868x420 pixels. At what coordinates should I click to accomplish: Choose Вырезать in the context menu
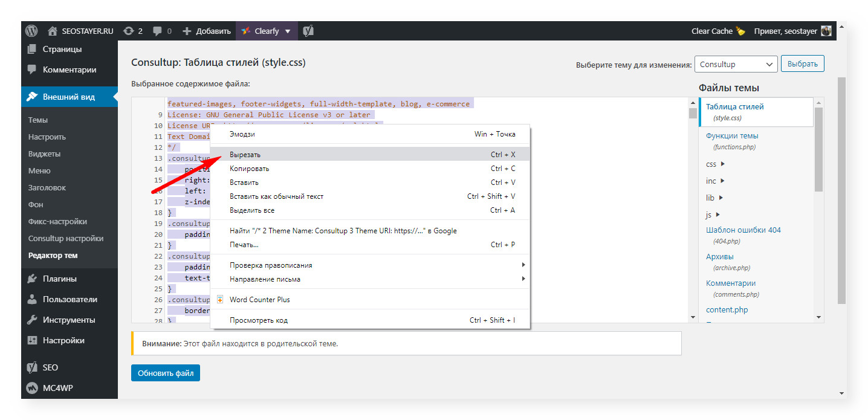370,155
